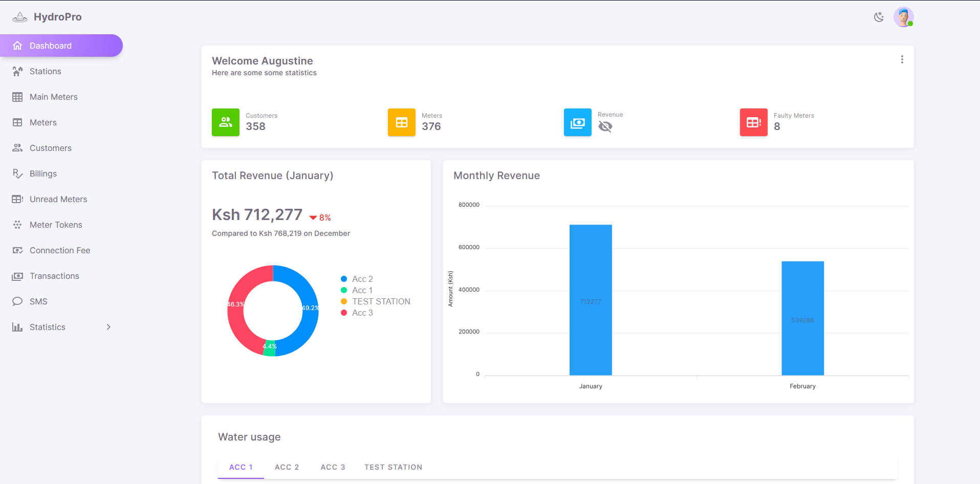Viewport: 980px width, 484px height.
Task: Click the Main Meters grid icon
Action: pyautogui.click(x=17, y=97)
